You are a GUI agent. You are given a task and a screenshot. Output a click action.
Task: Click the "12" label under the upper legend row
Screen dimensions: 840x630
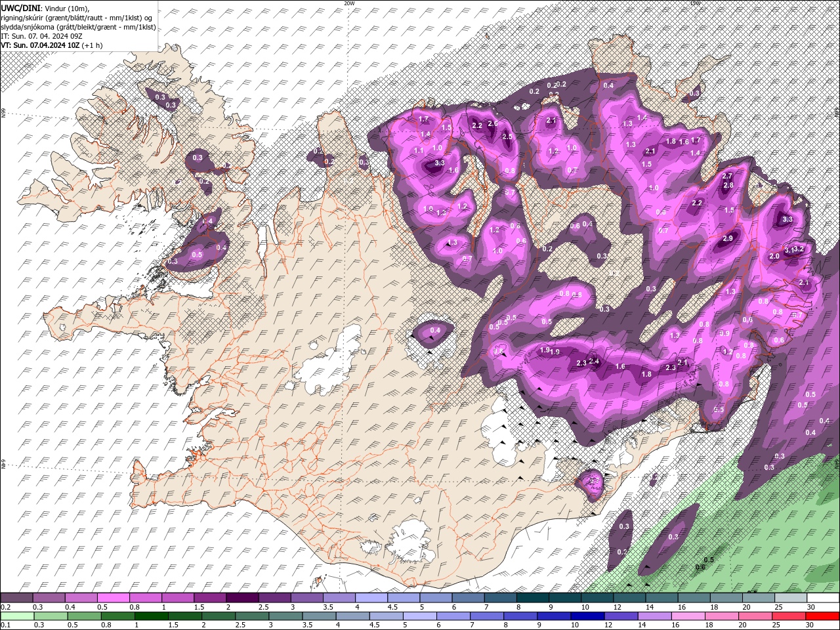click(x=616, y=607)
